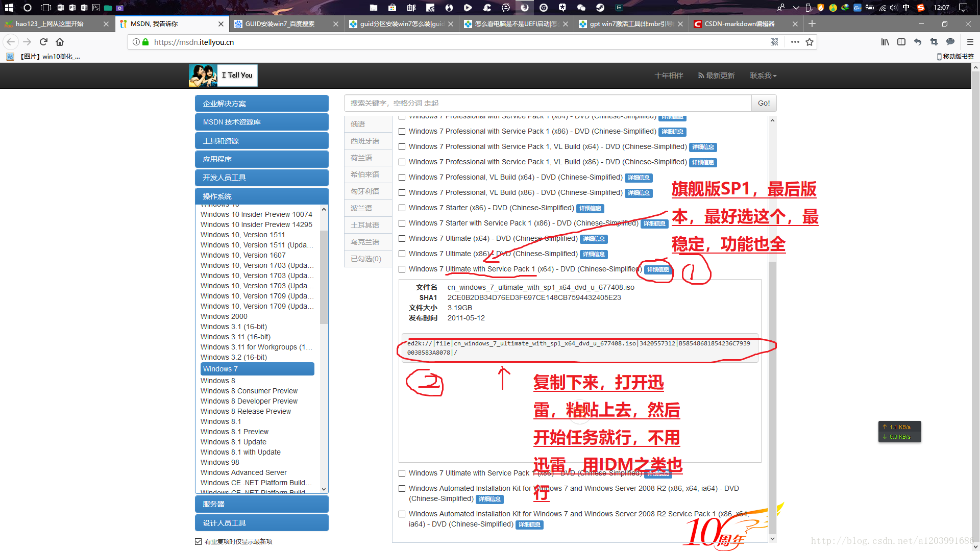Click the bookmark star icon
Viewport: 980px width, 551px height.
tap(809, 42)
